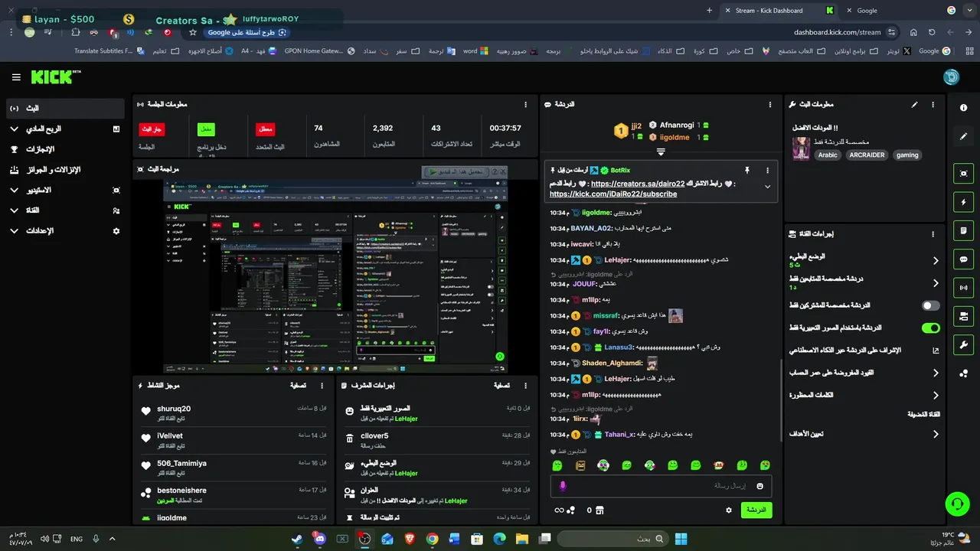The image size is (980, 551).
Task: Toggle the red live status badge
Action: pos(152,129)
